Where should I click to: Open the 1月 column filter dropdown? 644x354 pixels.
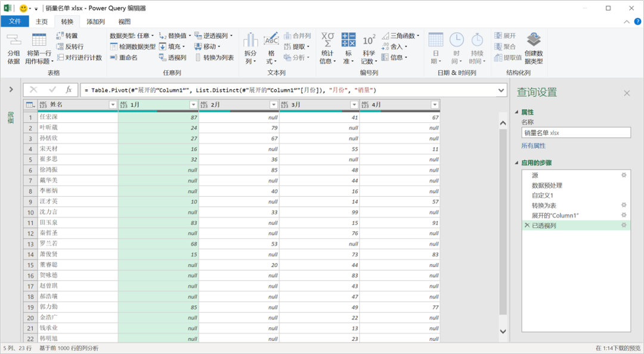[x=193, y=105]
